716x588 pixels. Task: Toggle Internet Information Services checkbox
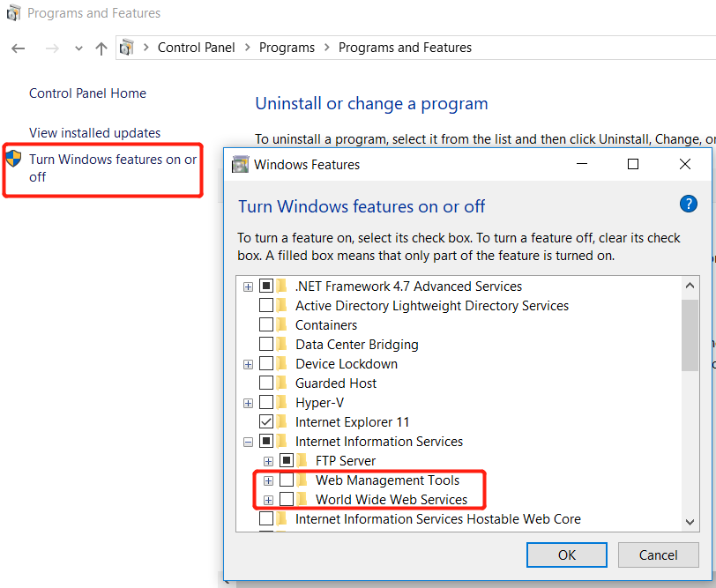[x=266, y=442]
